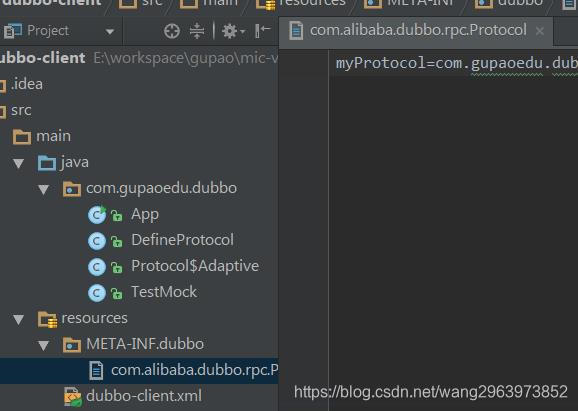Collapse the META-INF.dubbo folder
Viewport: 578px width, 411px height.
coord(43,345)
